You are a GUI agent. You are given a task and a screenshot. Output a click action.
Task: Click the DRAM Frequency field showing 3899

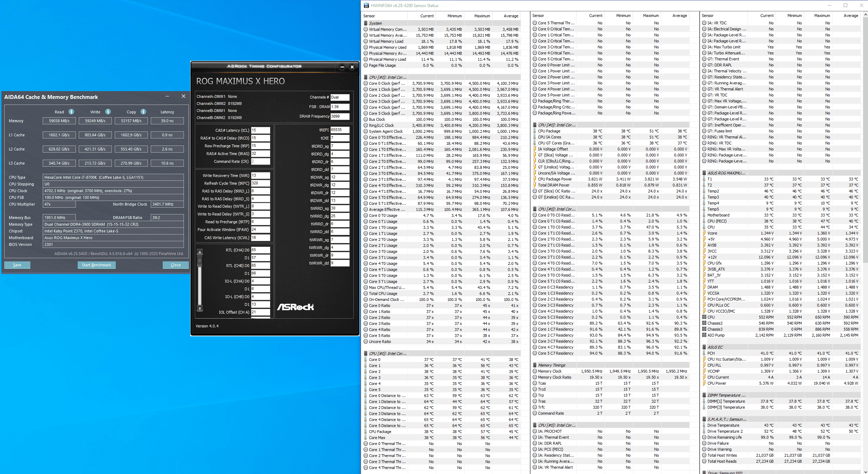point(340,116)
